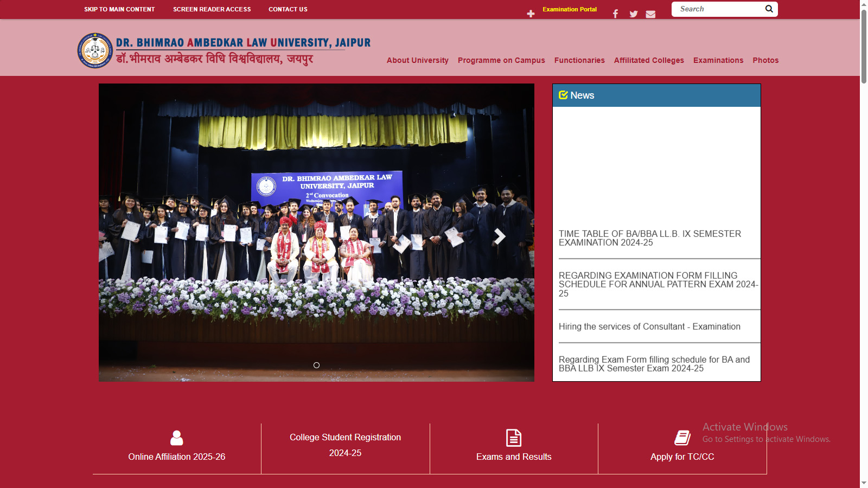Click the News panel header
Image resolution: width=868 pixels, height=488 pixels.
(x=656, y=95)
